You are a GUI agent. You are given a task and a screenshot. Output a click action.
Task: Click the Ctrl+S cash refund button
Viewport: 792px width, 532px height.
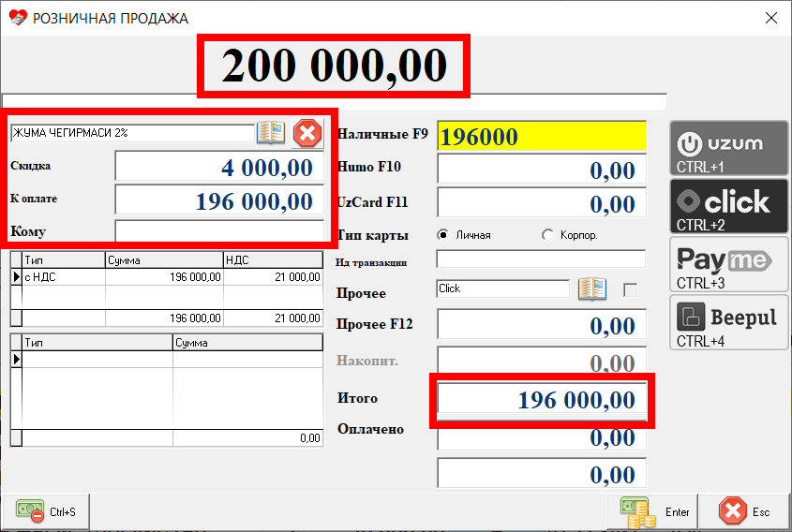pyautogui.click(x=46, y=511)
